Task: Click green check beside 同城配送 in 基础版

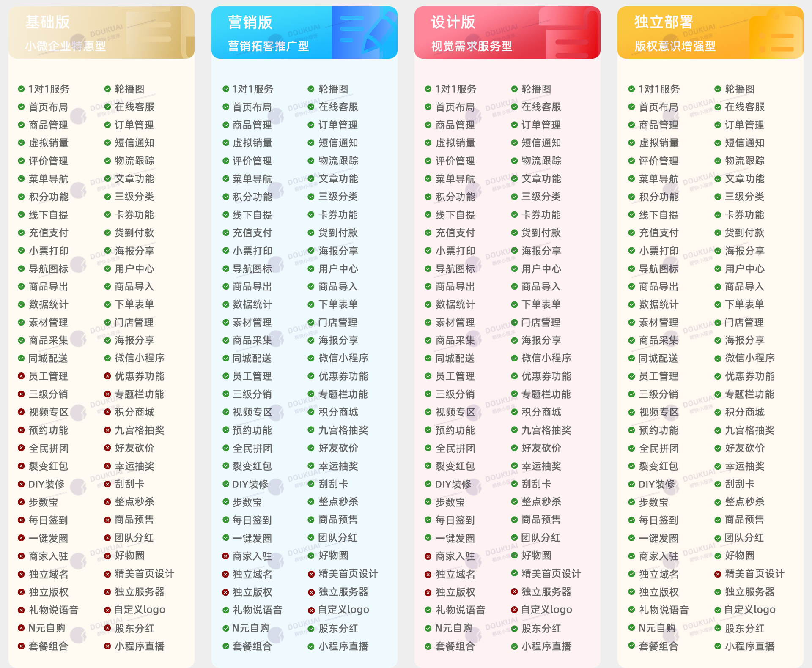Action: [21, 358]
